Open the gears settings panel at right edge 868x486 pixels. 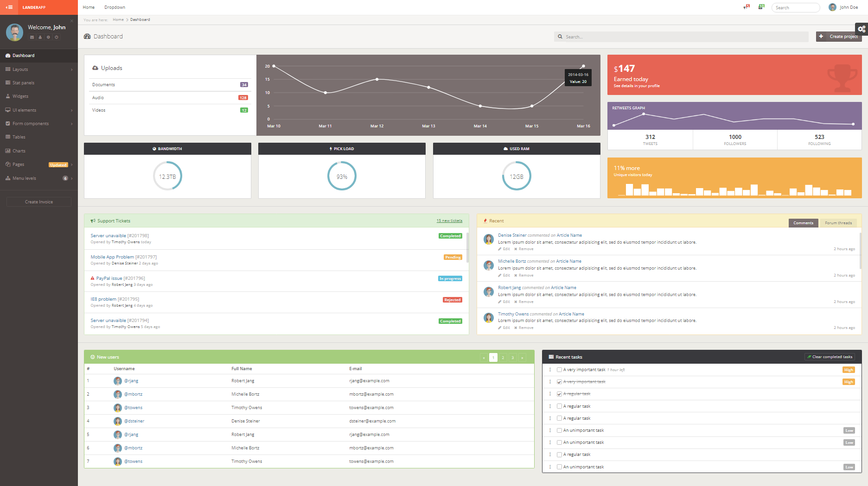pyautogui.click(x=862, y=29)
